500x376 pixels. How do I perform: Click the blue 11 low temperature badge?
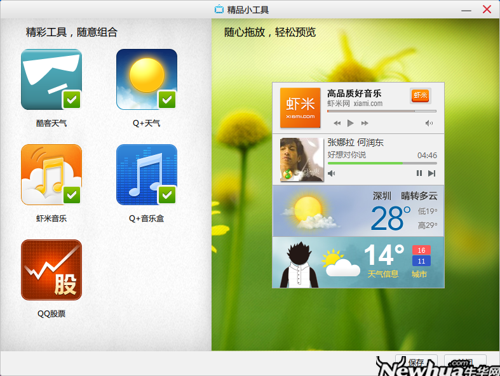[x=421, y=261]
